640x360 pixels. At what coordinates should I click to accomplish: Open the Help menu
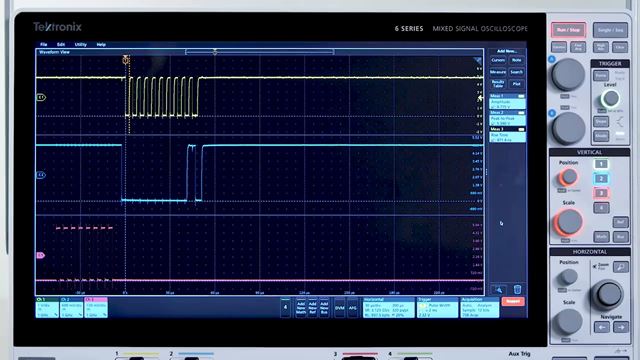[101, 44]
